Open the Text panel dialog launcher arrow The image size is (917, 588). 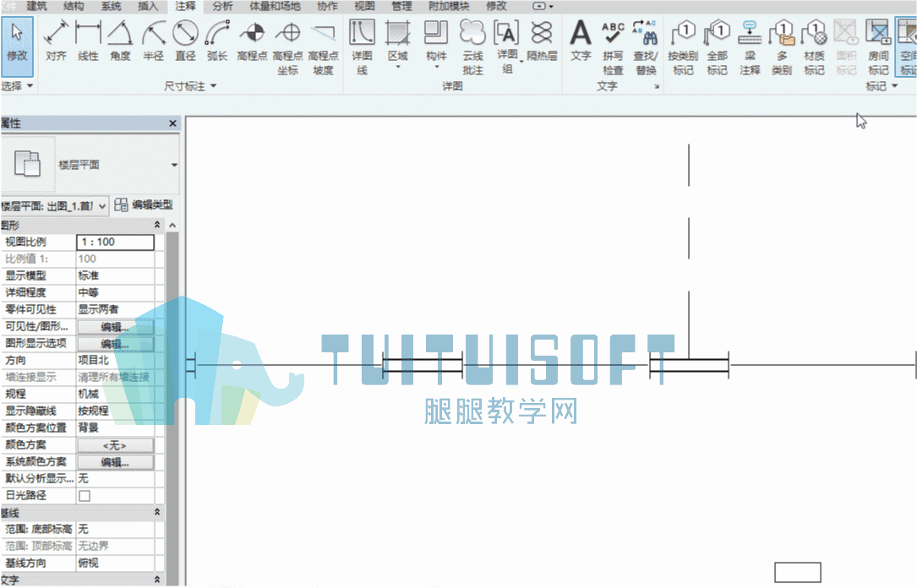(657, 86)
